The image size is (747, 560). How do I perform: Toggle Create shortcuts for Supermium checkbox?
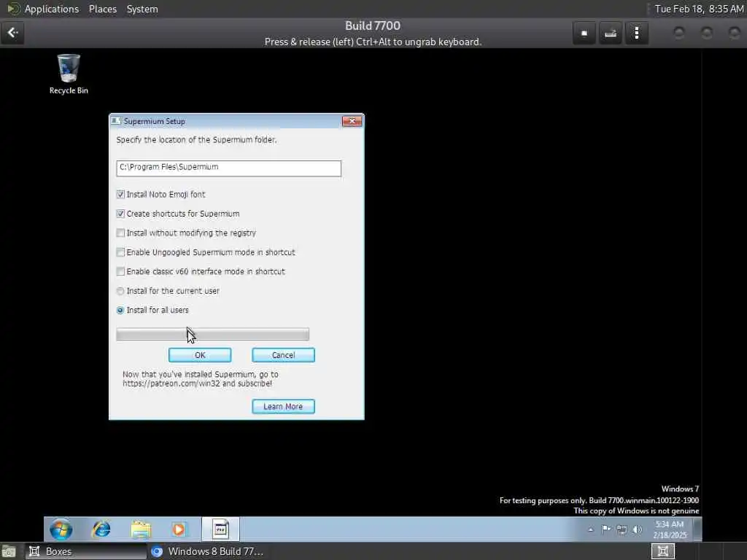click(120, 214)
